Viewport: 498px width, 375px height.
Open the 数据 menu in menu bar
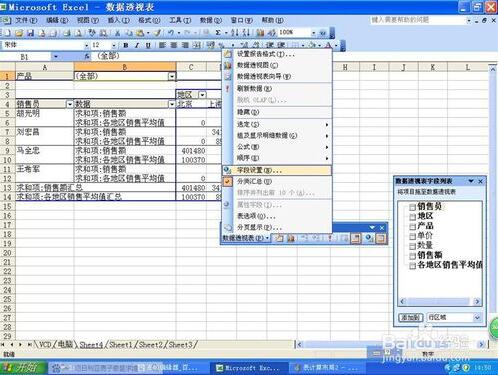(x=211, y=20)
